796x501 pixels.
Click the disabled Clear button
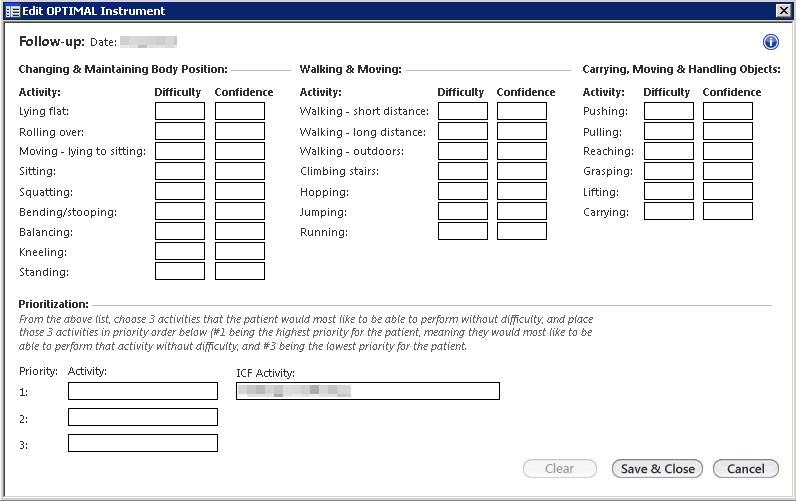[x=560, y=469]
